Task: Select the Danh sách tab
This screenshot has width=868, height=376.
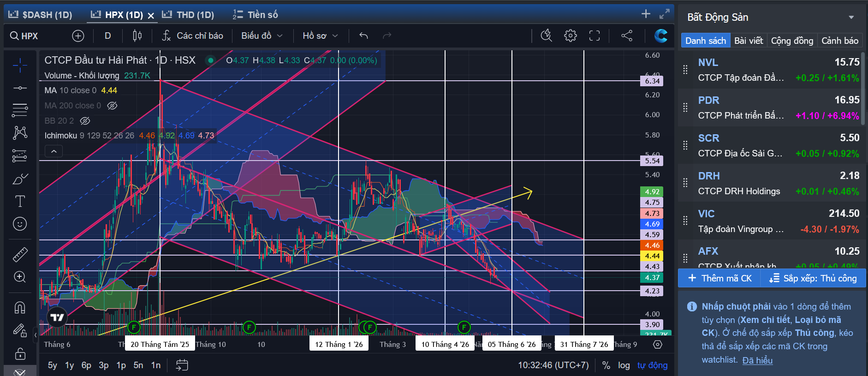Action: pos(706,41)
